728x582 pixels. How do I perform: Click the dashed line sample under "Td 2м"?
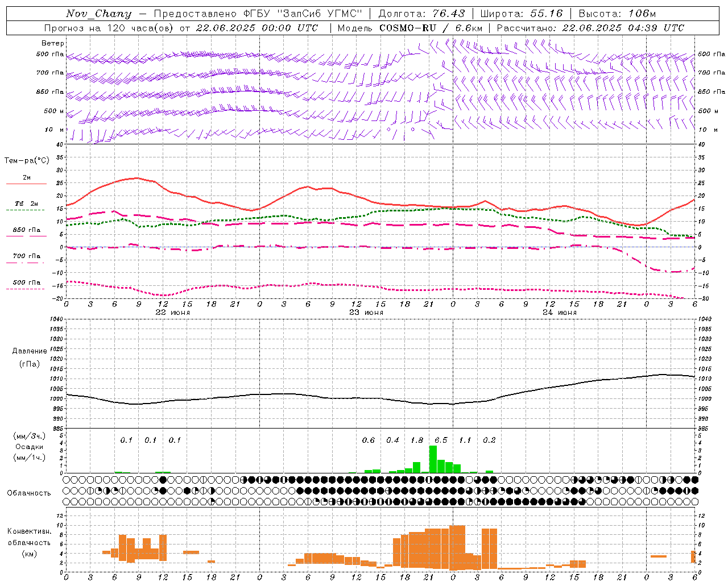point(26,210)
